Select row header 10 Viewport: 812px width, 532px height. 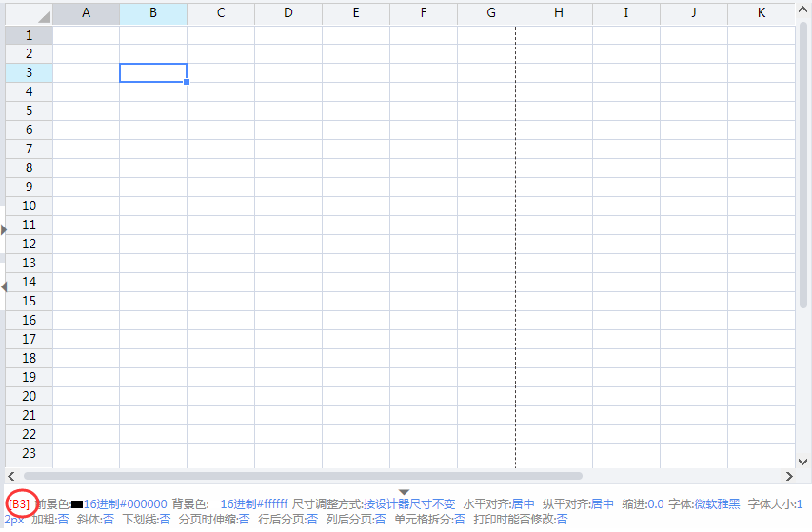pos(29,206)
